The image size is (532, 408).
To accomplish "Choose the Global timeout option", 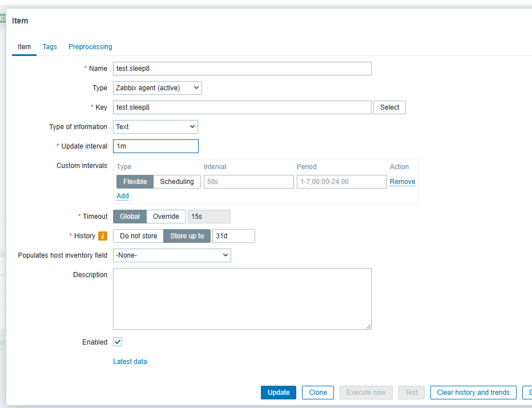I will pos(130,217).
